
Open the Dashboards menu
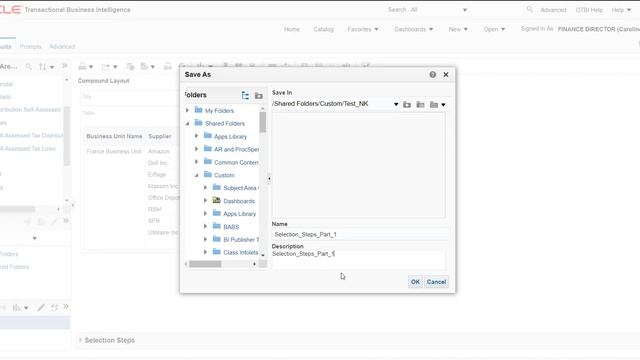(413, 29)
